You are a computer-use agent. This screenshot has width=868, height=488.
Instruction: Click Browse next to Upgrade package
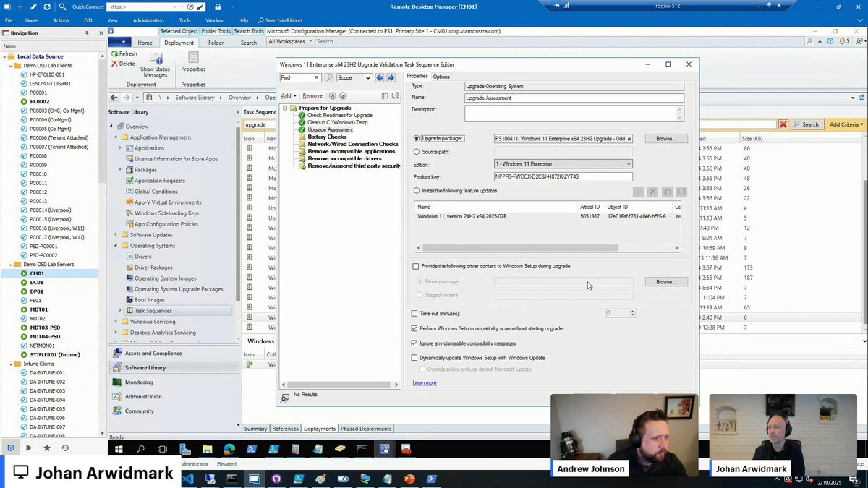(x=665, y=138)
